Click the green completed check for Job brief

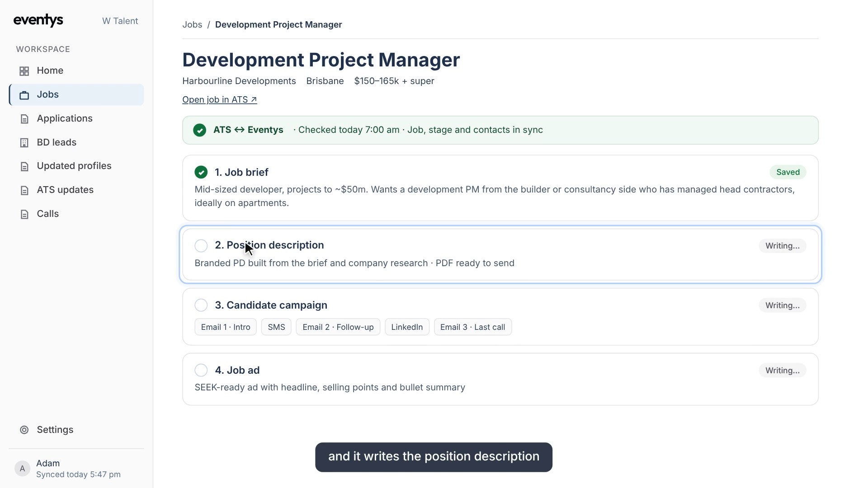pyautogui.click(x=201, y=172)
